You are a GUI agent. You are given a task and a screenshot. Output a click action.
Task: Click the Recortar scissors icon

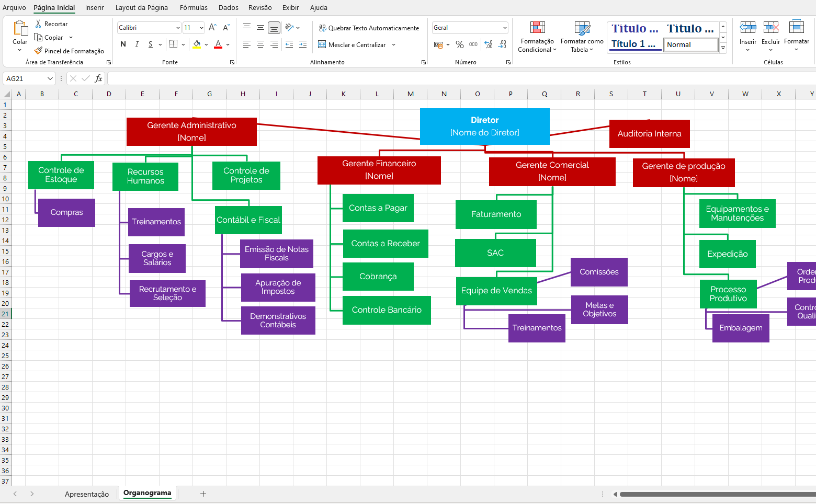click(38, 24)
